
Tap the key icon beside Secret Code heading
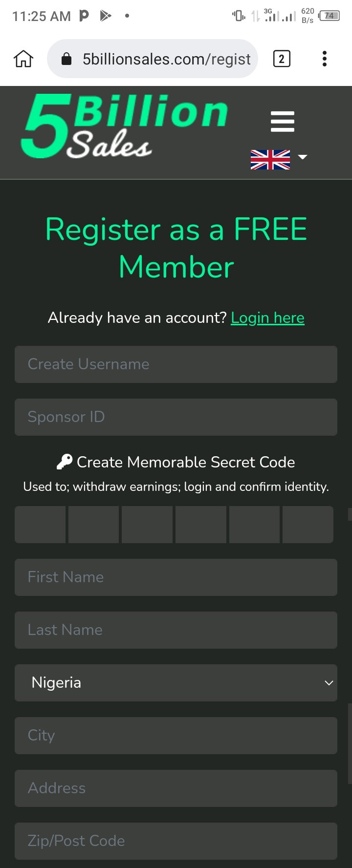pyautogui.click(x=65, y=462)
